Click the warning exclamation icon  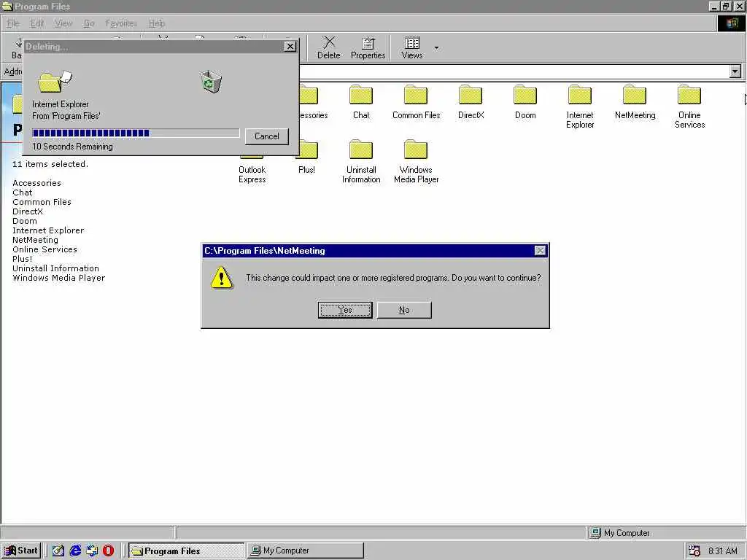point(222,278)
